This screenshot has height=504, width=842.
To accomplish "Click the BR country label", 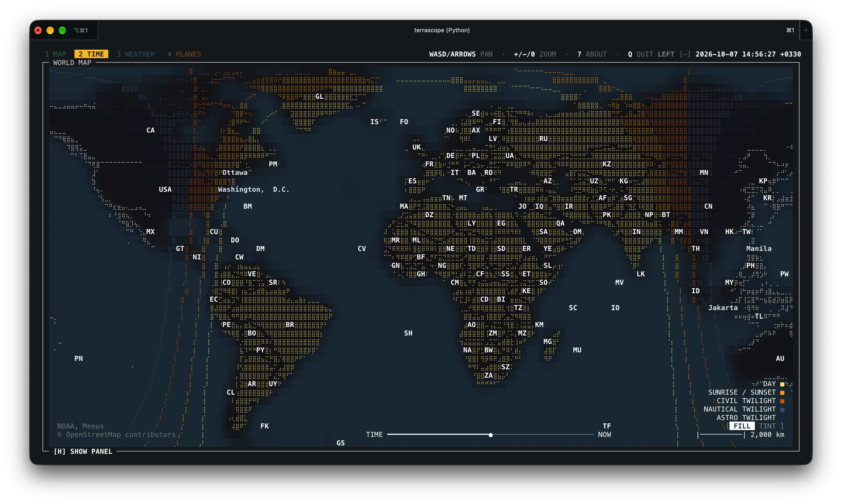I will pyautogui.click(x=290, y=325).
